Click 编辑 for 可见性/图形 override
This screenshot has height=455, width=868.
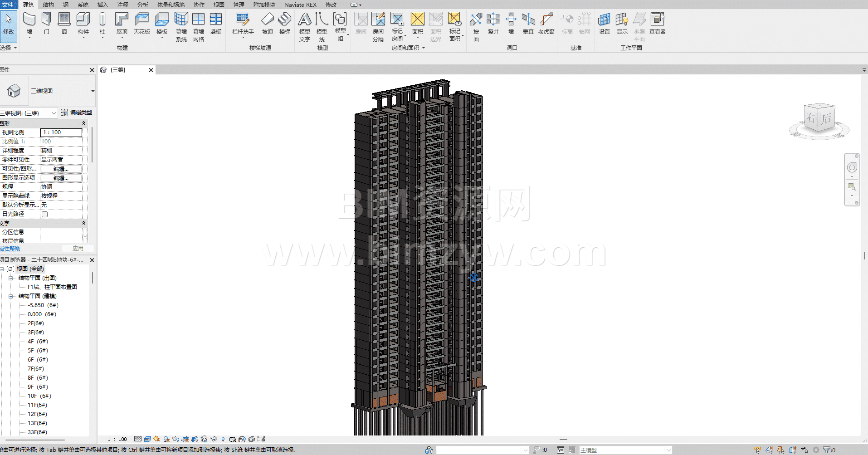tap(61, 169)
